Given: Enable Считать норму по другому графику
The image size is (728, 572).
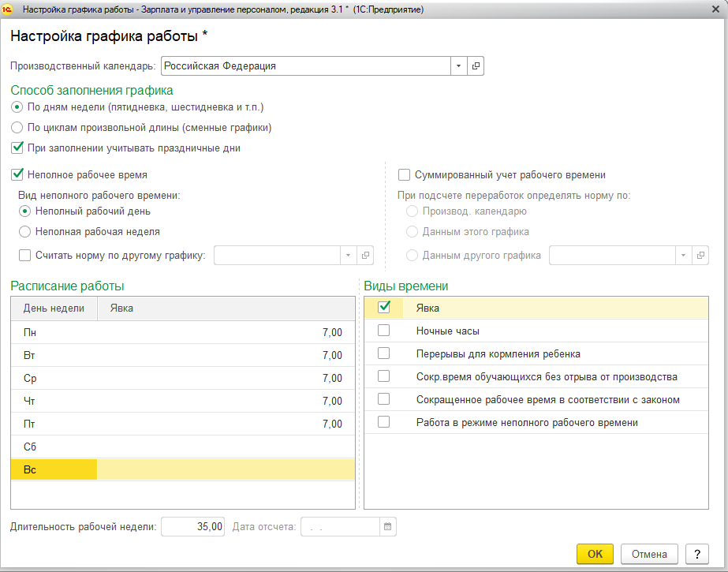Looking at the screenshot, I should point(25,255).
